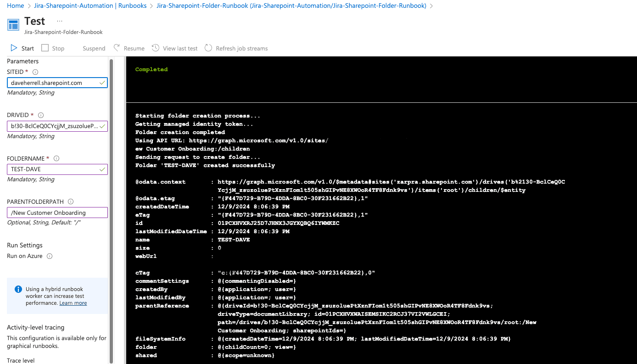Click the parameters panel vertical scrollbar
Screen dimensions: 637x364
(111, 210)
